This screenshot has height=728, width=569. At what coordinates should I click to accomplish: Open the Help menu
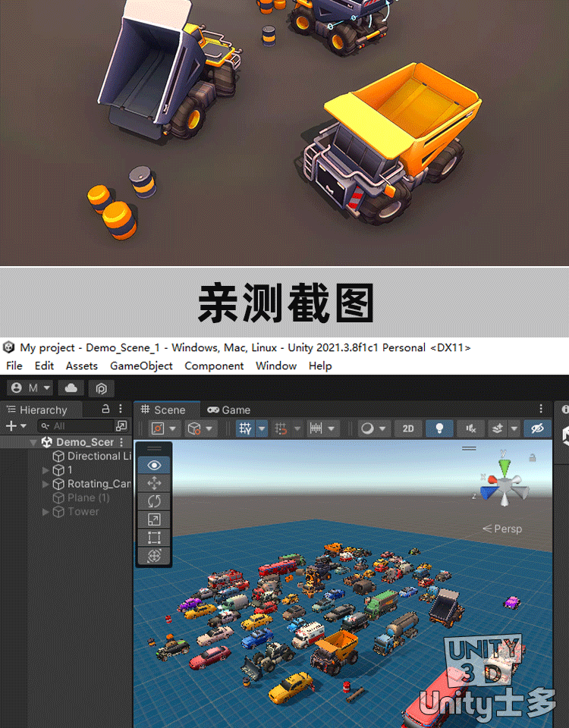[x=320, y=366]
